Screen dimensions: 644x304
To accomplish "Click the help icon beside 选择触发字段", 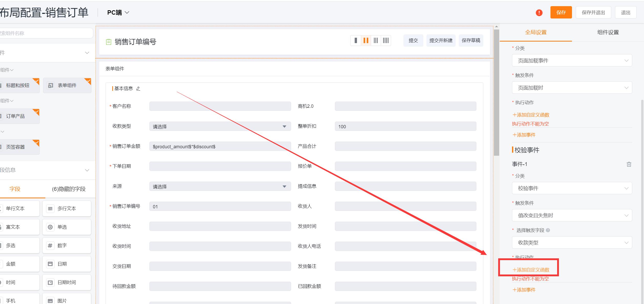I will pos(548,230).
